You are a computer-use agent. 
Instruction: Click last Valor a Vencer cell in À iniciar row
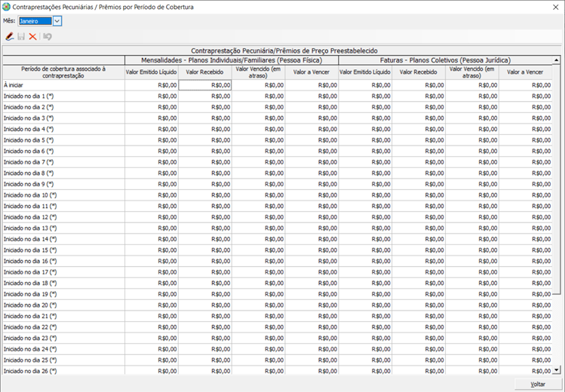tap(525, 85)
